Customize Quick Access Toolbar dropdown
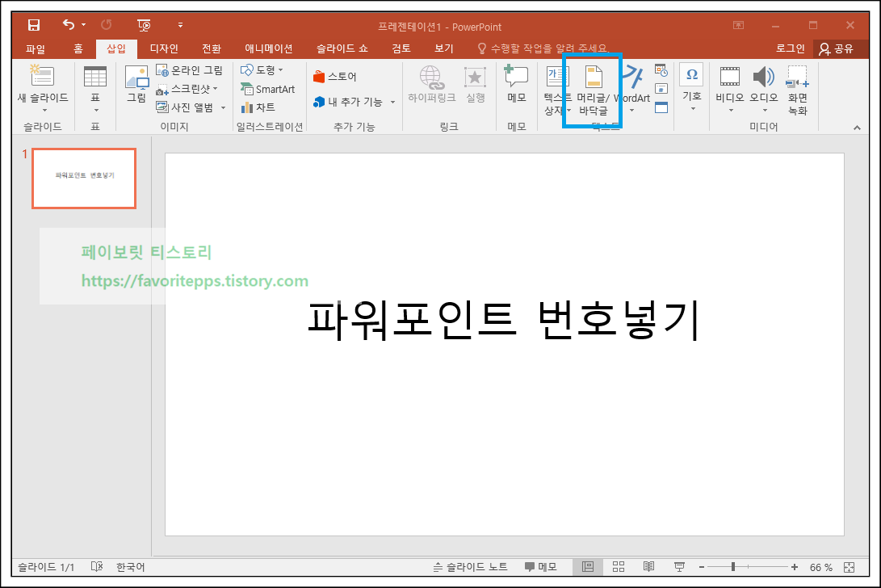 click(x=180, y=25)
